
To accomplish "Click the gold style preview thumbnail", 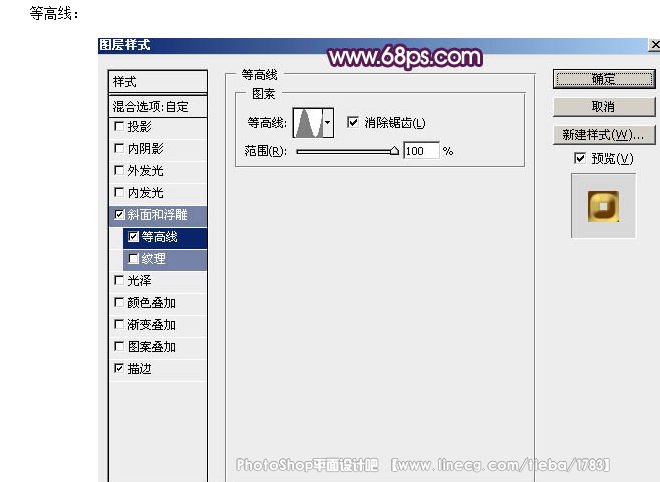I will point(603,206).
